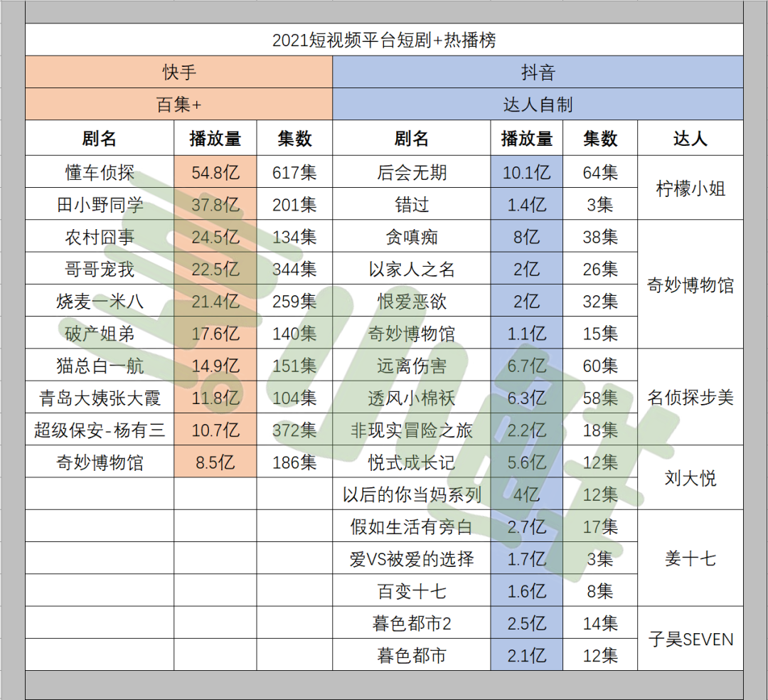Select the 恨爱恶欲 cell

click(412, 301)
